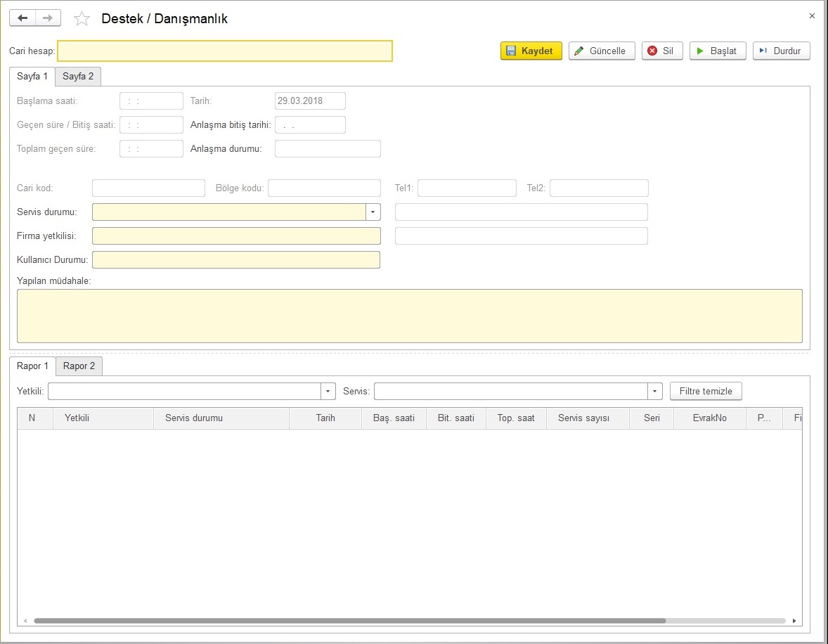Stop the timer with Durdur button
This screenshot has height=644, width=828.
(781, 51)
